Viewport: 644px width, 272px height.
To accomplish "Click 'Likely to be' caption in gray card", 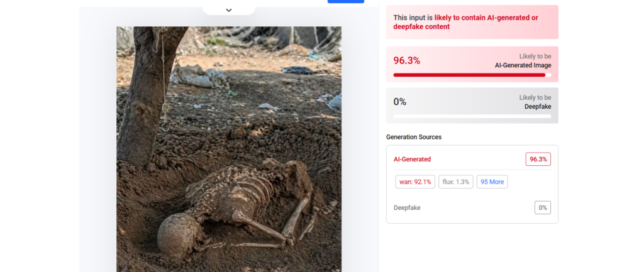I will pos(535,97).
